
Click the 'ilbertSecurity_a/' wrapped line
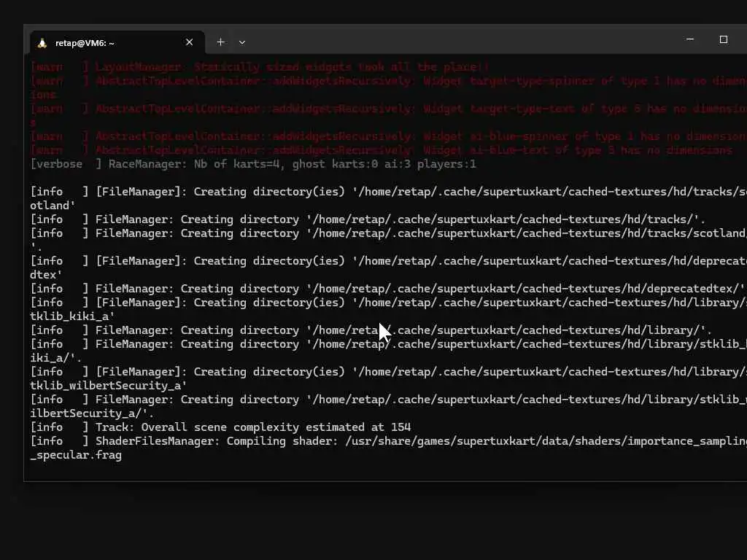[92, 413]
